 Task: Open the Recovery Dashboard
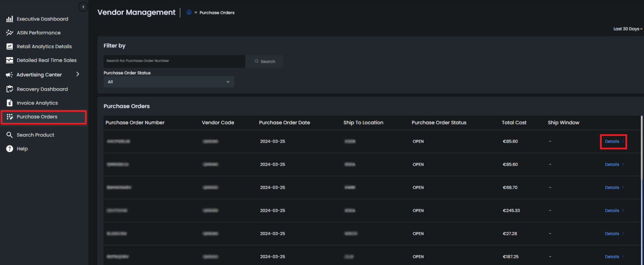[42, 89]
